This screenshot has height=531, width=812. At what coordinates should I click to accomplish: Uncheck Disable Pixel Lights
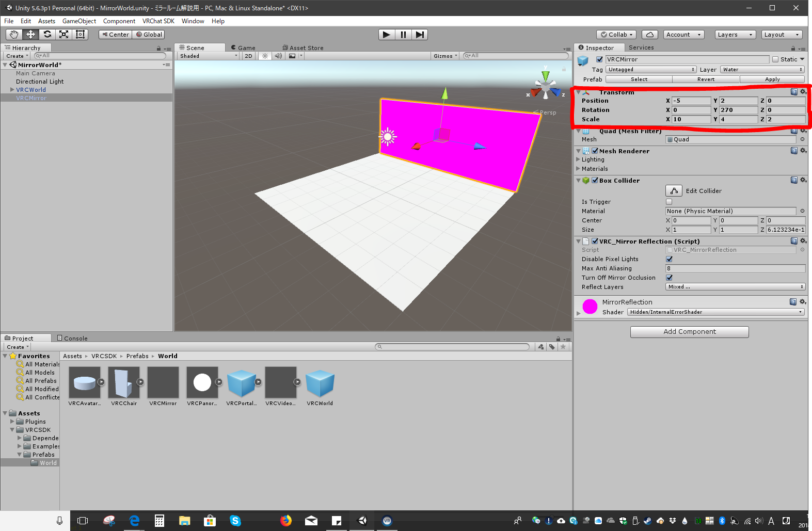pyautogui.click(x=669, y=259)
